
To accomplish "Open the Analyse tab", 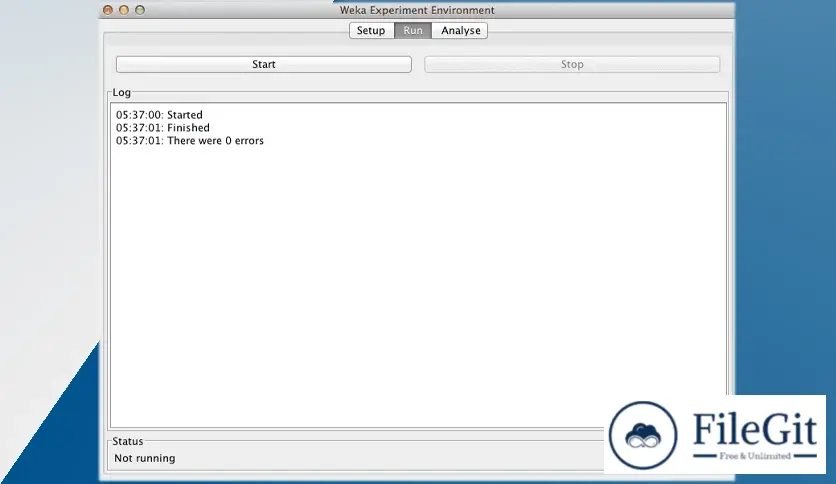I will tap(460, 30).
